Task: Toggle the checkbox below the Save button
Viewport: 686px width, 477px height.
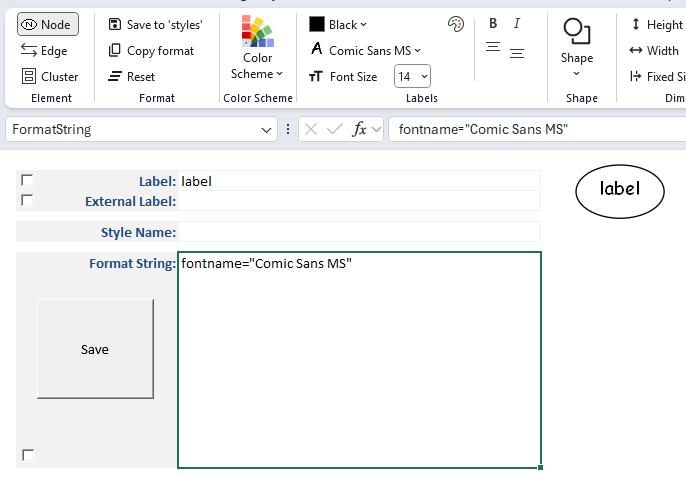Action: pyautogui.click(x=28, y=455)
